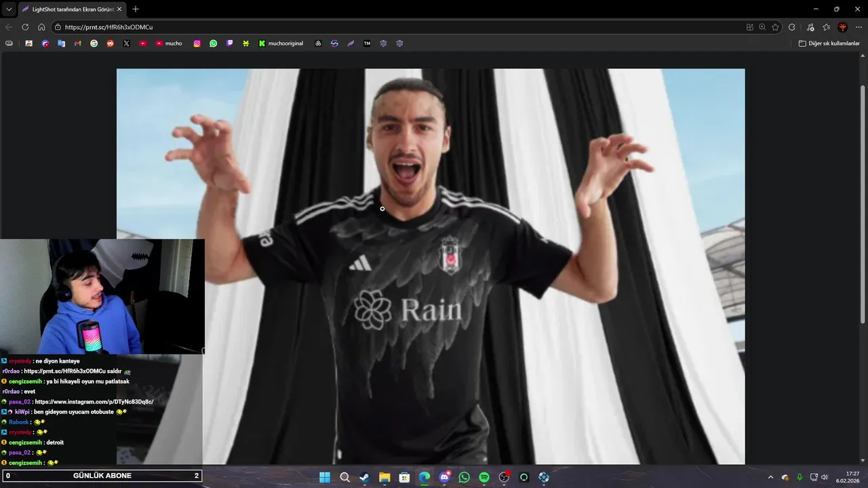The width and height of the screenshot is (868, 488).
Task: Open the tab list dropdown arrow
Action: pyautogui.click(x=9, y=9)
